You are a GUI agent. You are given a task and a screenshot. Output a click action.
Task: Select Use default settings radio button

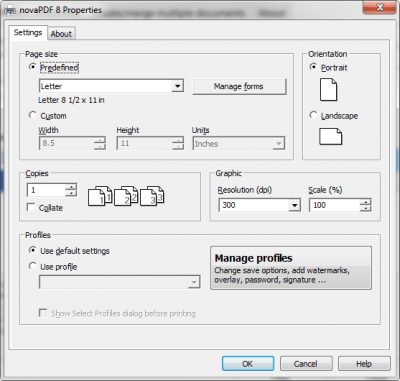pyautogui.click(x=32, y=250)
